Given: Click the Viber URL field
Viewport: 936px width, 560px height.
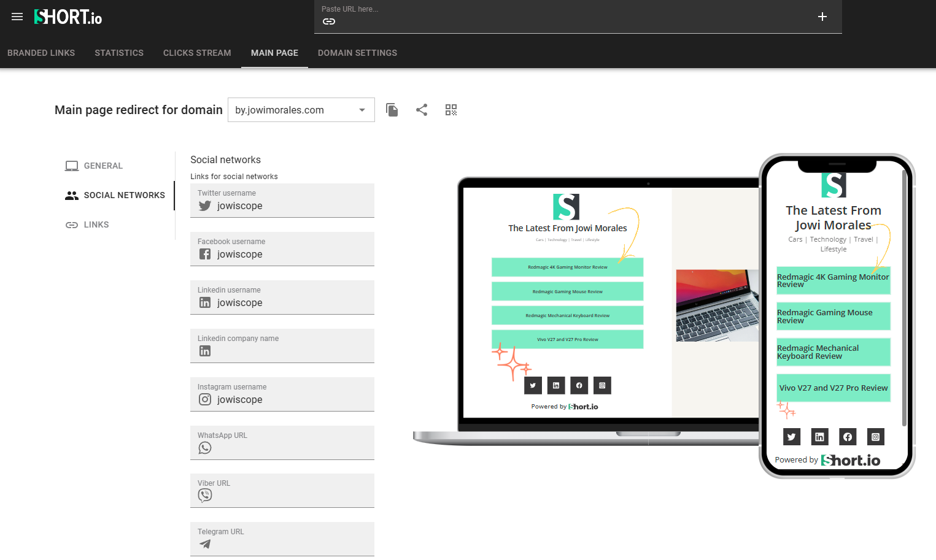Looking at the screenshot, I should (282, 491).
